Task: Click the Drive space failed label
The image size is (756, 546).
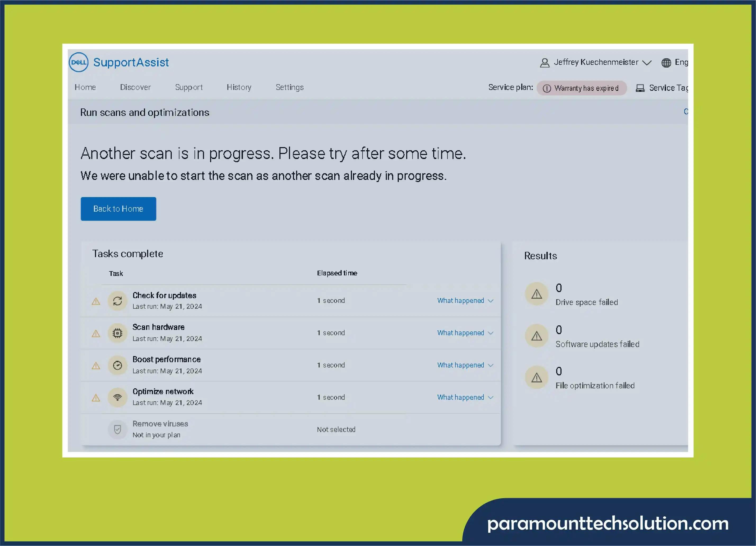Action: (587, 302)
